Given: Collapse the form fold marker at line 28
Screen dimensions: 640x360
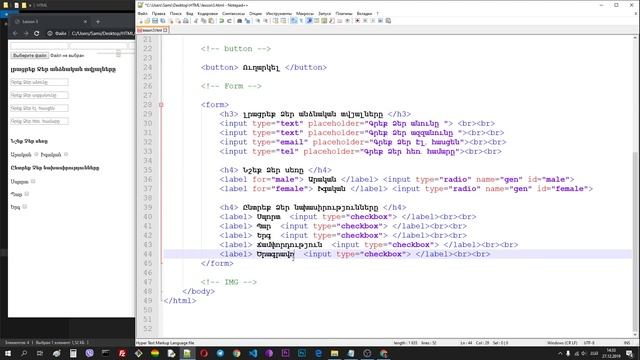Looking at the screenshot, I should pos(161,105).
